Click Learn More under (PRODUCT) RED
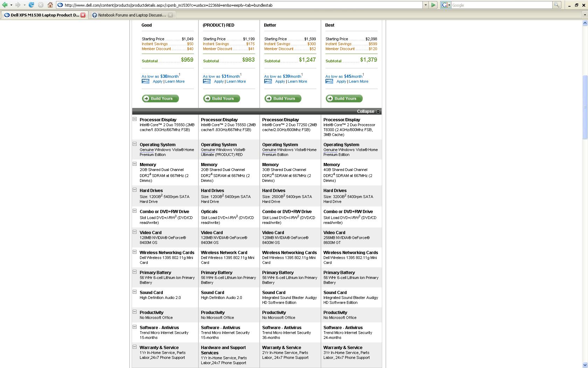Viewport: 588px width, 368px height. pyautogui.click(x=236, y=81)
